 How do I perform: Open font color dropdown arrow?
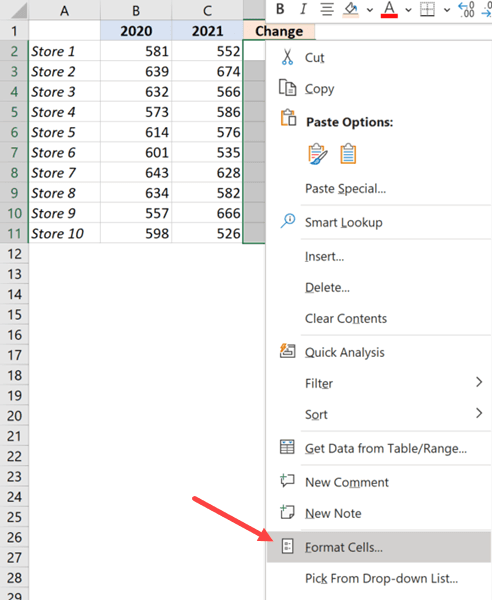pyautogui.click(x=408, y=10)
